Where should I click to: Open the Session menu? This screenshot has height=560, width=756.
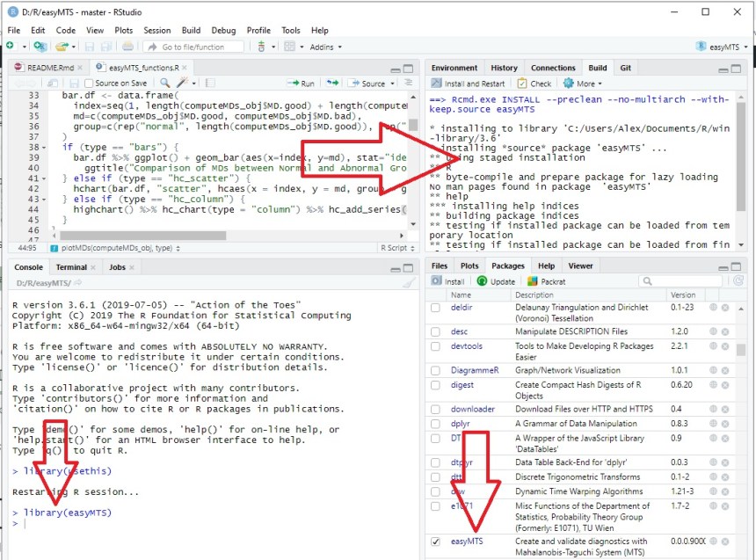click(x=157, y=30)
